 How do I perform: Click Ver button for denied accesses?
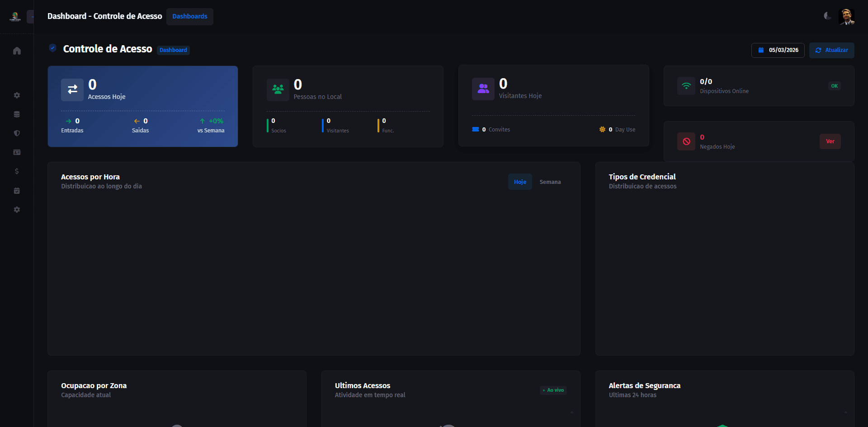[830, 141]
